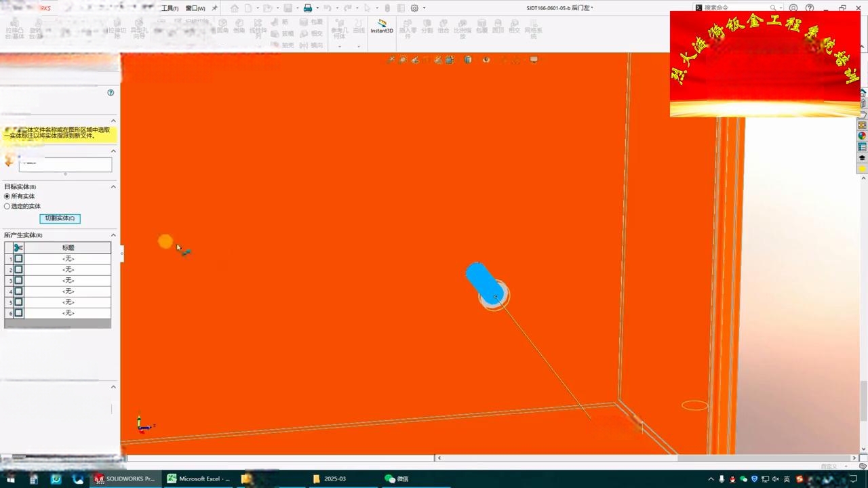Click the Save icon in the top toolbar
This screenshot has width=868, height=488.
point(288,8)
